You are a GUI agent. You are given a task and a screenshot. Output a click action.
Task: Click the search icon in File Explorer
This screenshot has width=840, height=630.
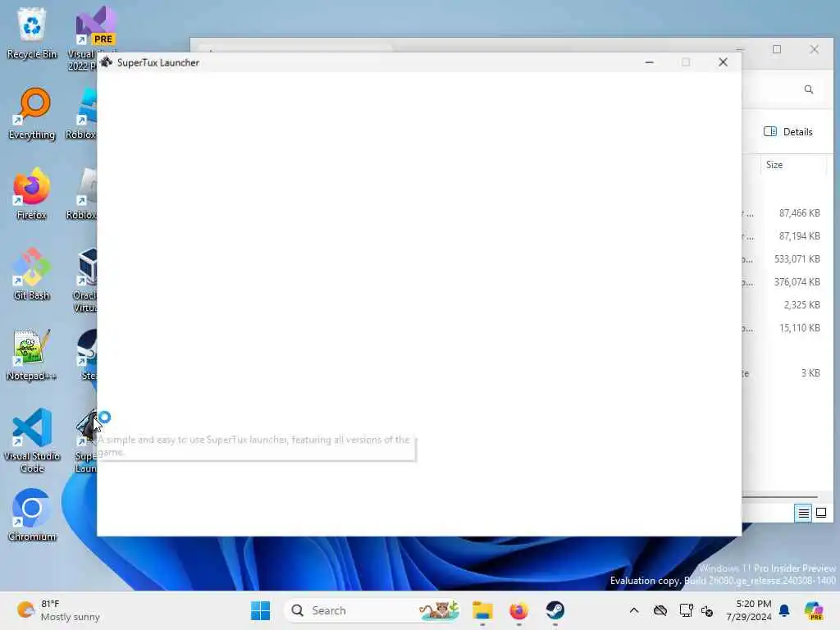808,89
